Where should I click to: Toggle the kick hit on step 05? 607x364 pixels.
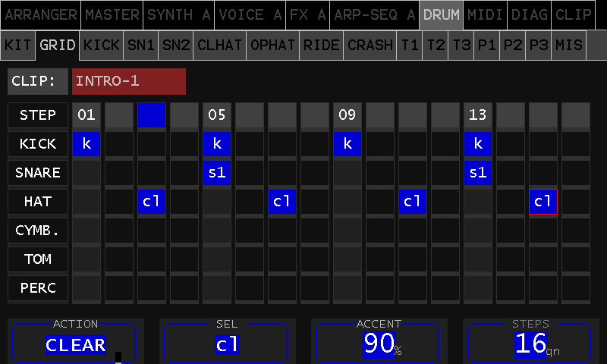click(x=217, y=144)
